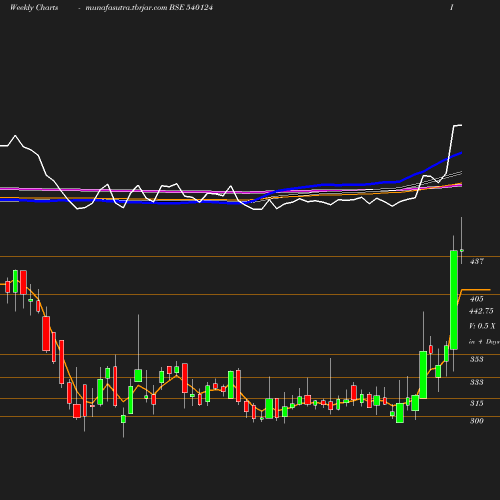Viewport: 500px width, 500px height.
Task: Click the 'in 4 Days' text
Action: coord(484,342)
